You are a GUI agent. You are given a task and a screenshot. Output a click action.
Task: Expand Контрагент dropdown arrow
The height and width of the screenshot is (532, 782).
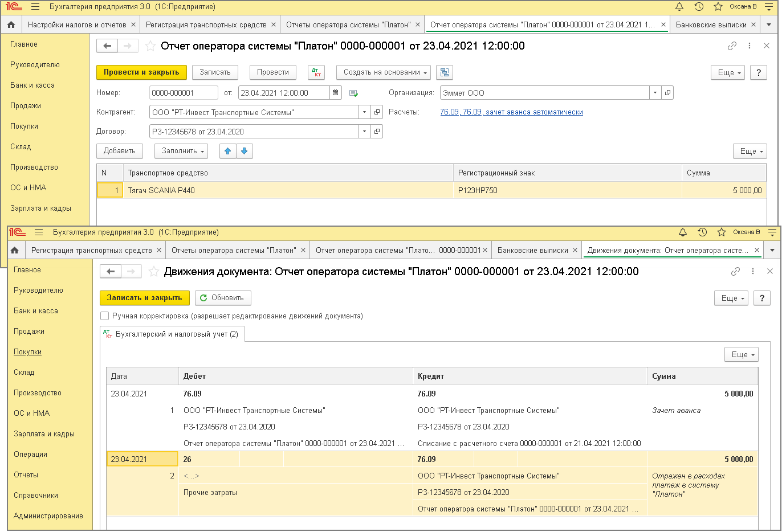[365, 112]
